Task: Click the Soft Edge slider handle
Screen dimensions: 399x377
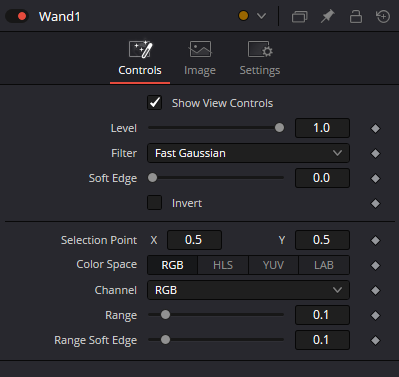Action: click(152, 178)
